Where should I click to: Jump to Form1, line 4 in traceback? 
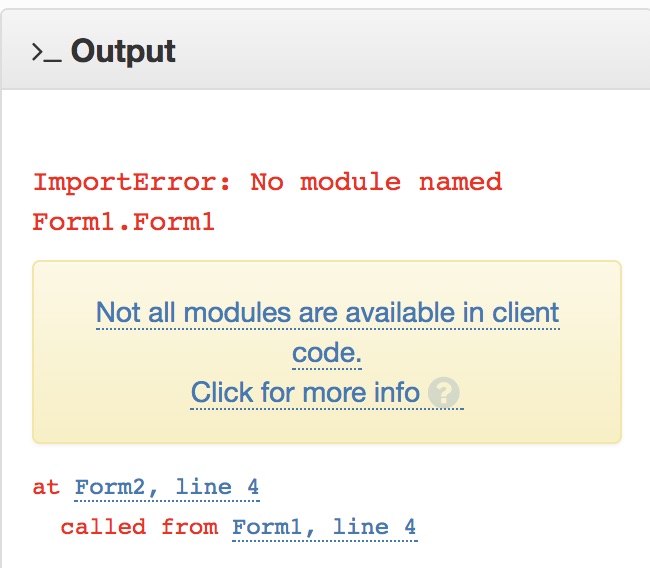pyautogui.click(x=325, y=527)
